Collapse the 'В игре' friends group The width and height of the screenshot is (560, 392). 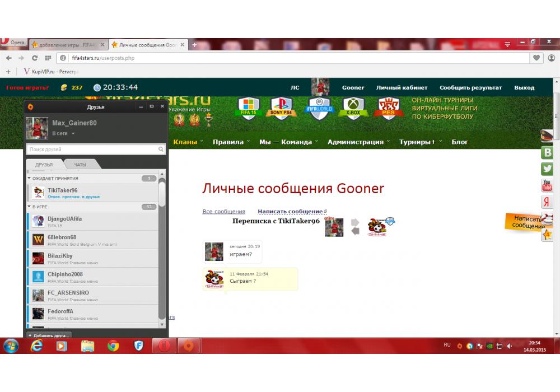point(29,207)
